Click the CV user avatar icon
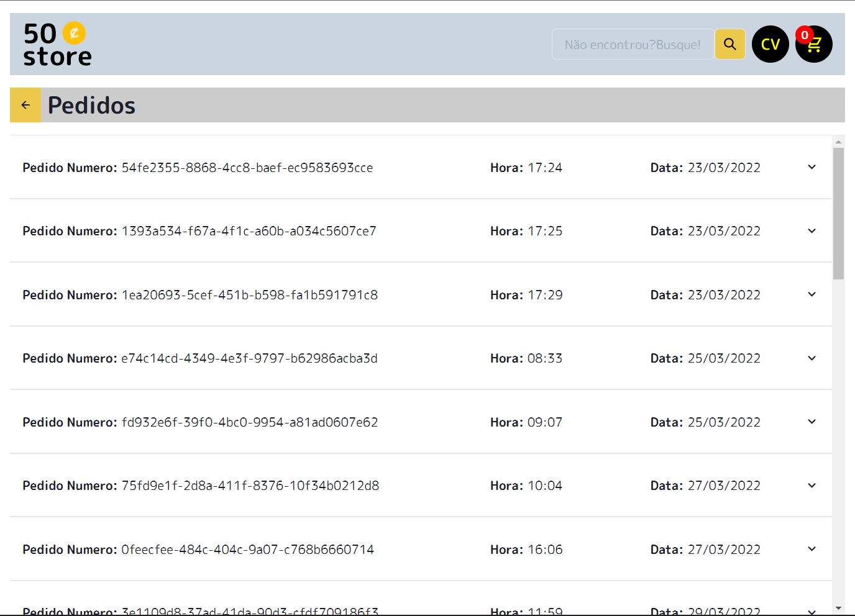Image resolution: width=855 pixels, height=616 pixels. coord(770,44)
